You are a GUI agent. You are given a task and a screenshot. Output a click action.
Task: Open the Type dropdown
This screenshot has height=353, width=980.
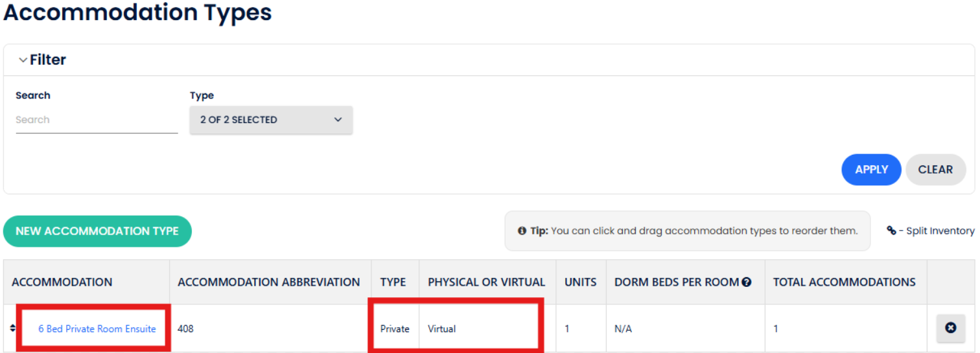point(271,120)
